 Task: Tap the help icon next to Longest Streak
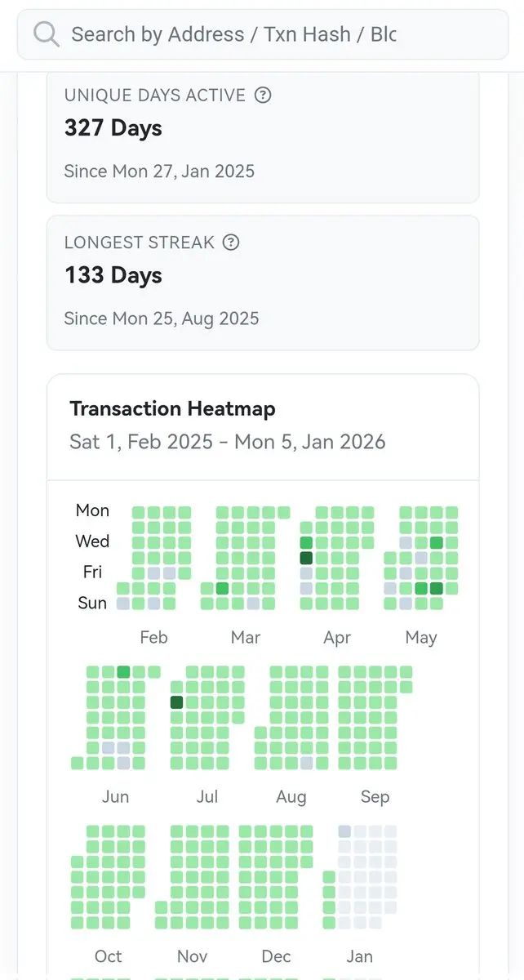231,242
